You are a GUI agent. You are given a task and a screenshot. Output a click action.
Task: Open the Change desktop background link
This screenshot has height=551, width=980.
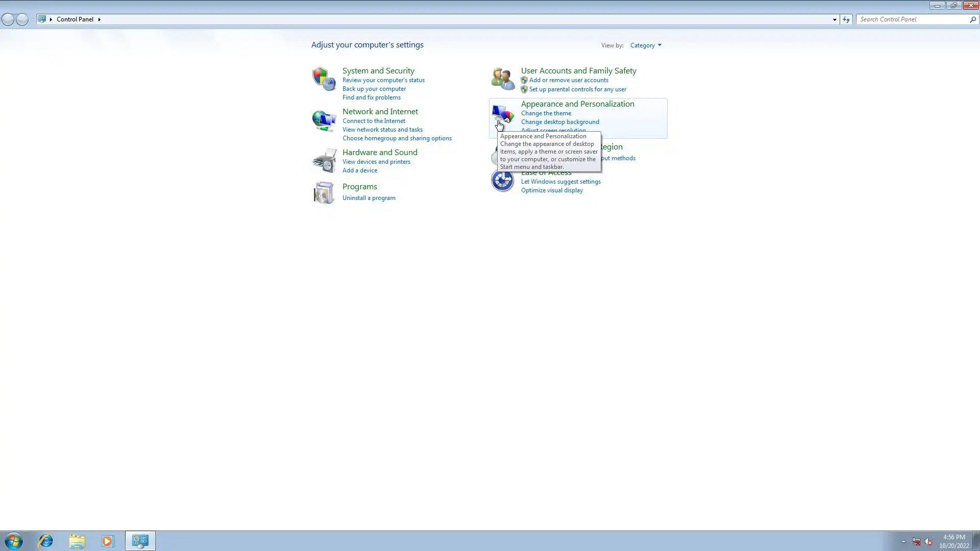pos(560,122)
